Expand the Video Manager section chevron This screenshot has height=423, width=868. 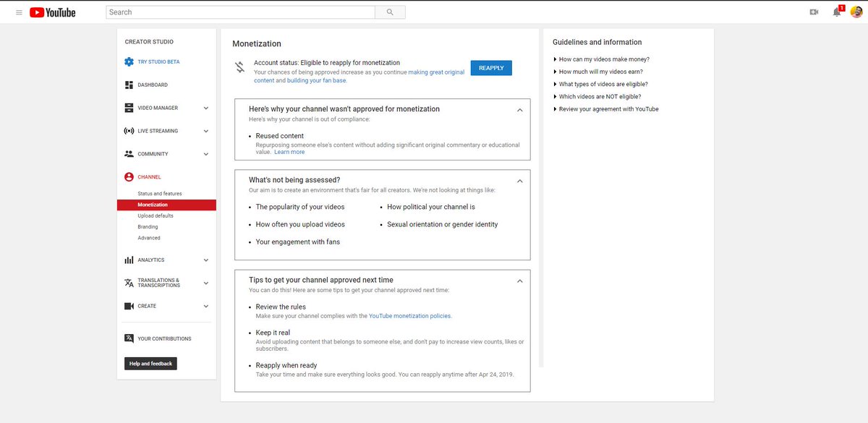tap(206, 108)
